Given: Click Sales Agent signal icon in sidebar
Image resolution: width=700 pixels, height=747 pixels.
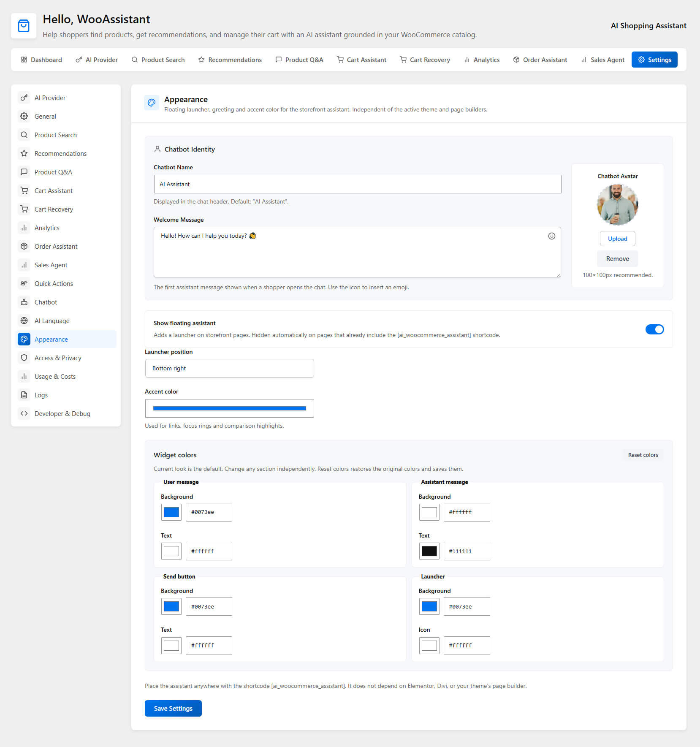Looking at the screenshot, I should point(24,265).
